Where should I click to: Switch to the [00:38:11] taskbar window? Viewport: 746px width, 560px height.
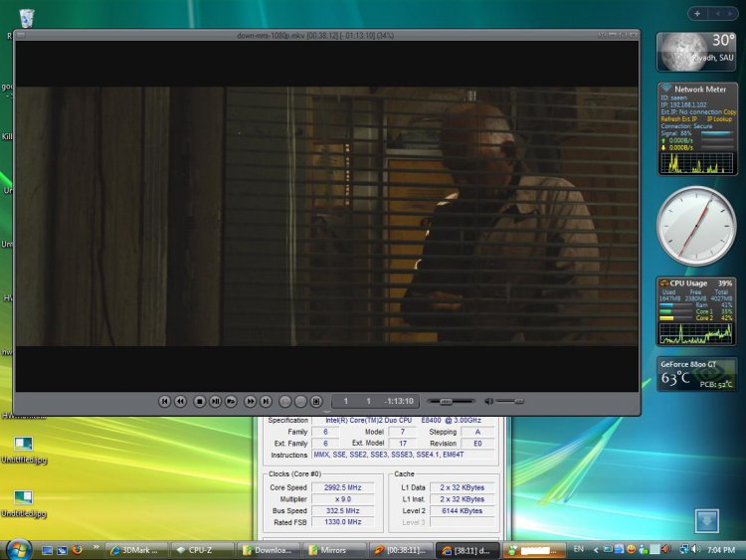point(401,550)
